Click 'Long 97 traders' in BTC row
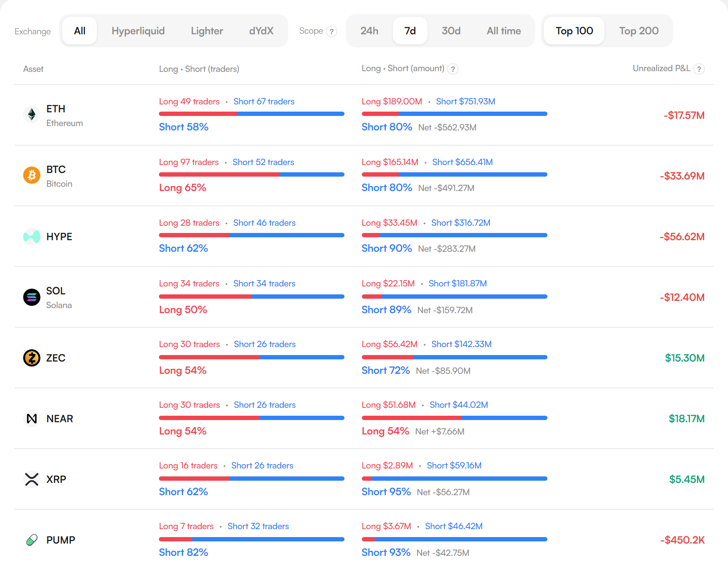The height and width of the screenshot is (588, 728). [x=189, y=162]
